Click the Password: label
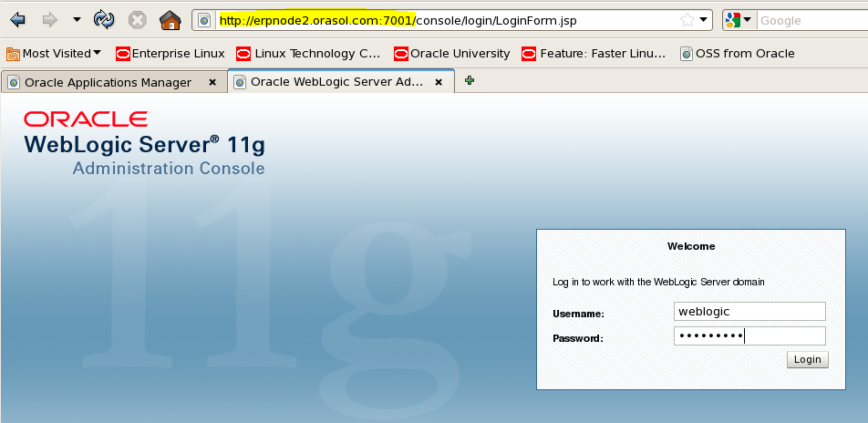Screen dimensions: 868x423 point(577,338)
